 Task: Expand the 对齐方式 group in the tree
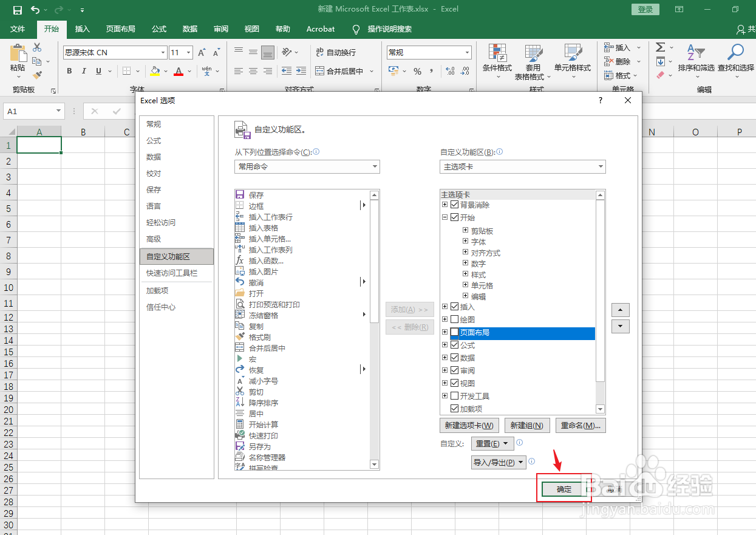[465, 252]
